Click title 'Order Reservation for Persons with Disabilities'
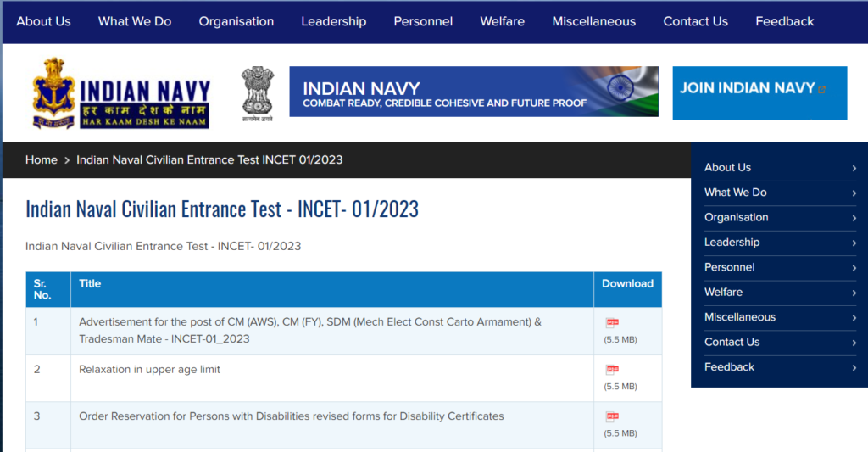868x452 pixels. click(x=292, y=416)
